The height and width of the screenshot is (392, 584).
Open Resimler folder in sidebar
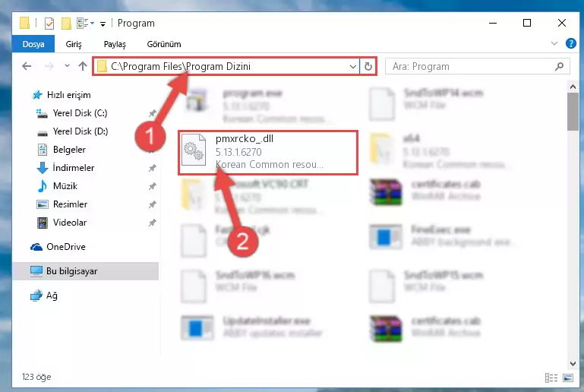coord(70,204)
